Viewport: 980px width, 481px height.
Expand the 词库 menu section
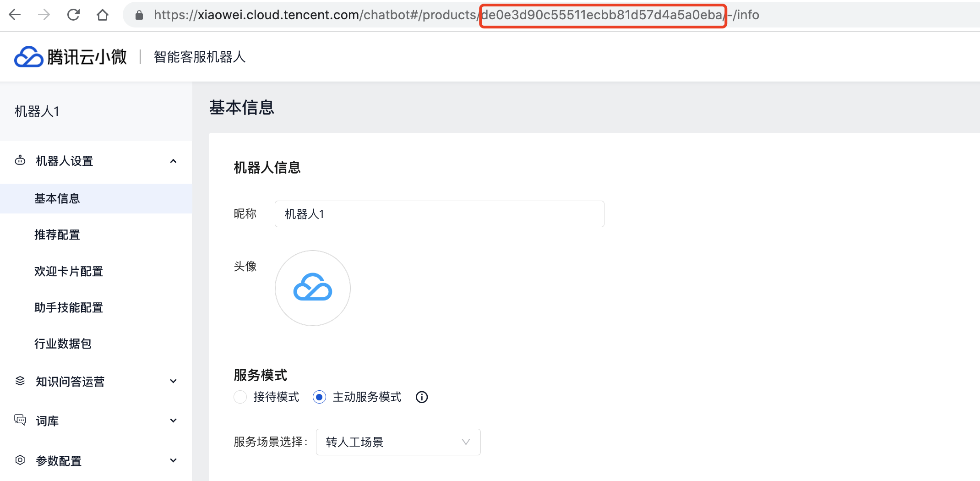pos(173,421)
